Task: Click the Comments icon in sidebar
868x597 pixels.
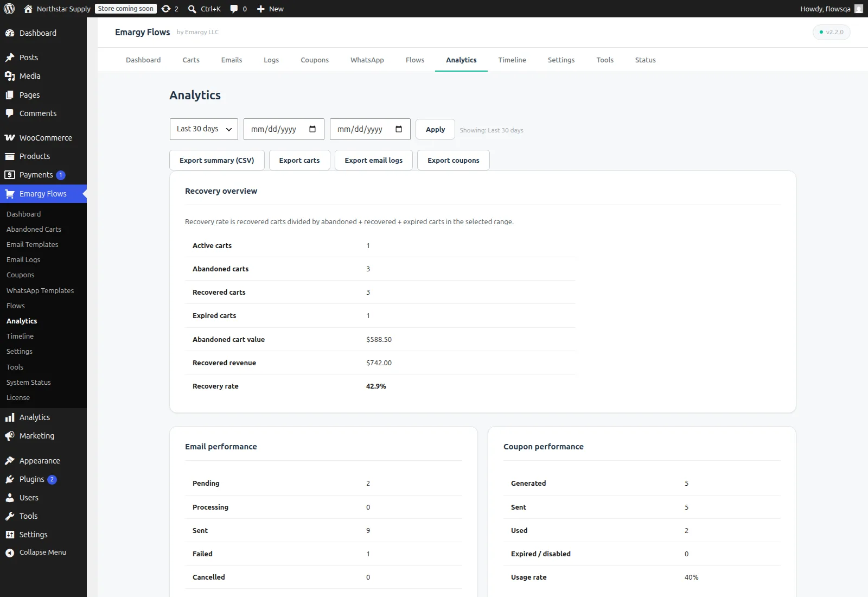Action: (10, 113)
